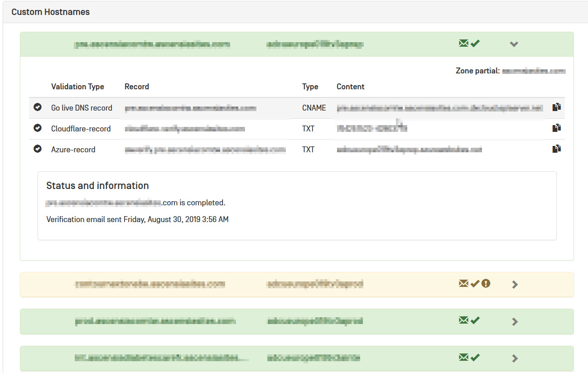
Task: Click the blurred hostname in the yellow row
Action: 149,284
